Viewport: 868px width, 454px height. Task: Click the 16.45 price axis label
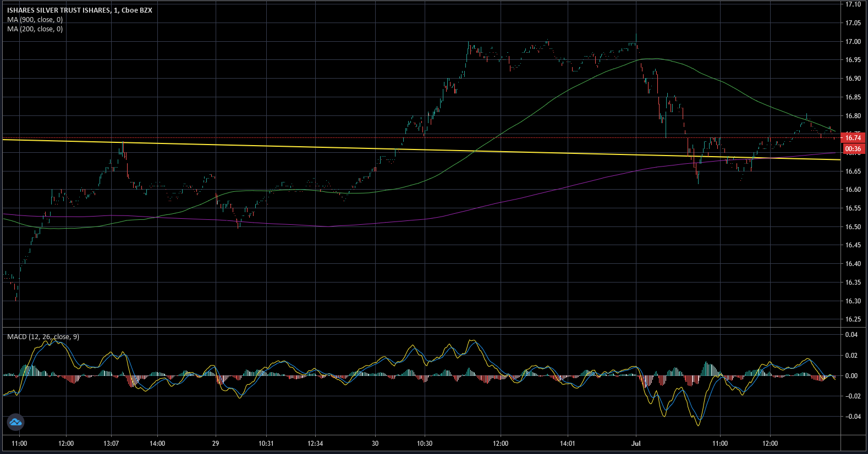(853, 245)
